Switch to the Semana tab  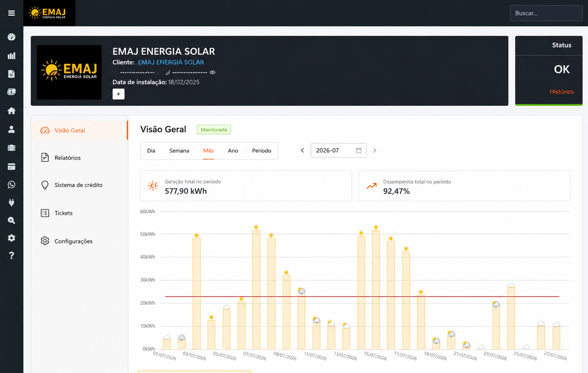(x=179, y=151)
